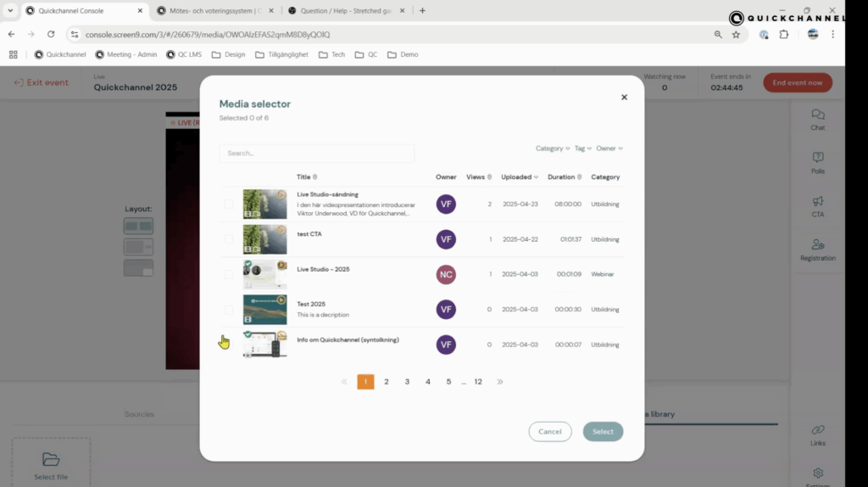Screen dimensions: 868x487
Task: Sort list by Duration column
Action: click(565, 177)
